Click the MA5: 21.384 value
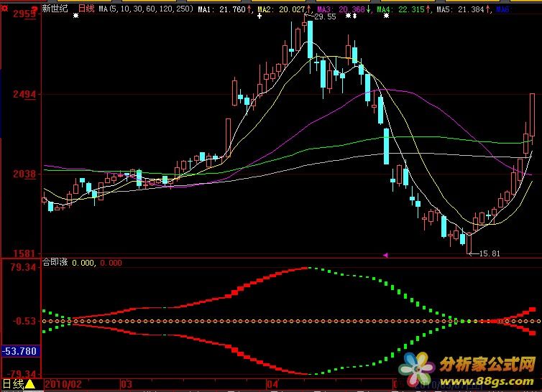 (x=460, y=9)
